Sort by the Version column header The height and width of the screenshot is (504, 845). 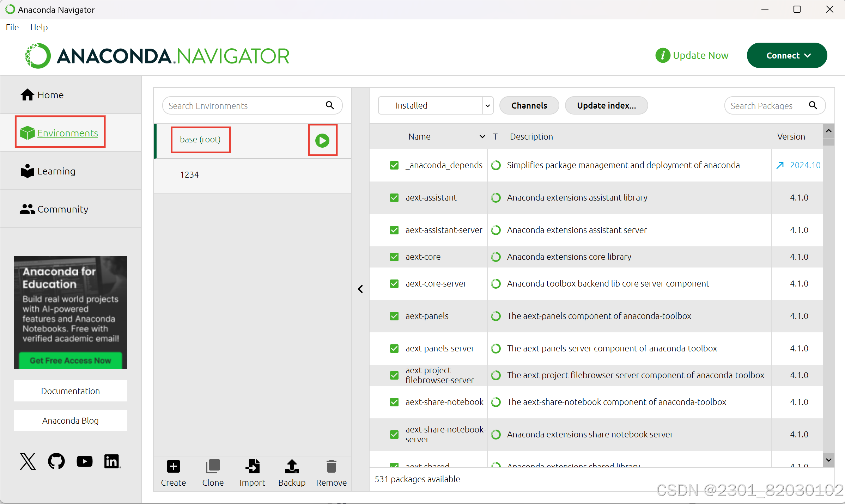pos(791,136)
